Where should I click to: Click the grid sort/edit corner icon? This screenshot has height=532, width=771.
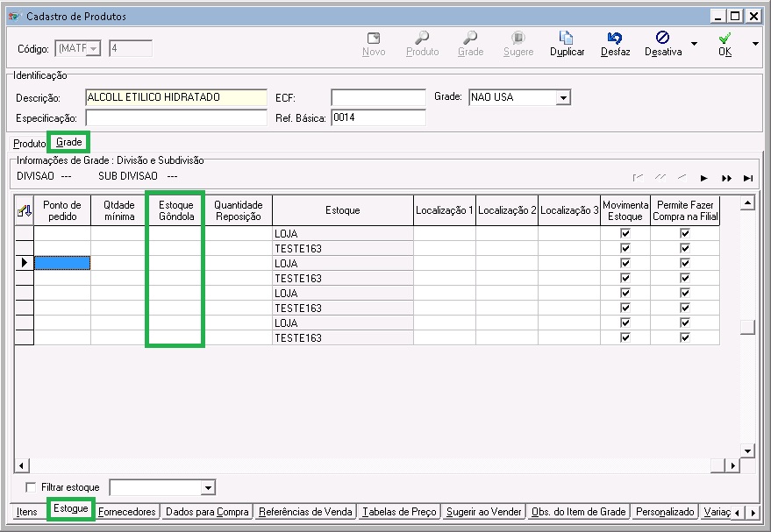(x=24, y=210)
